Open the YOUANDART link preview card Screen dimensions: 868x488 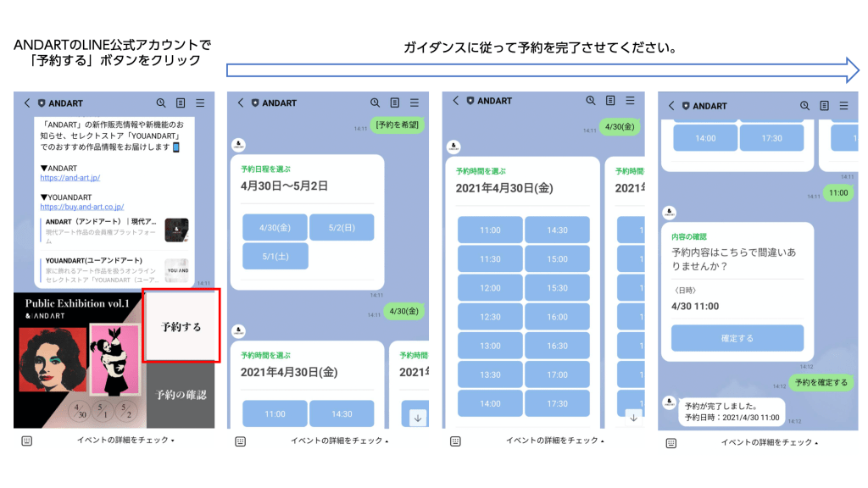click(x=114, y=270)
